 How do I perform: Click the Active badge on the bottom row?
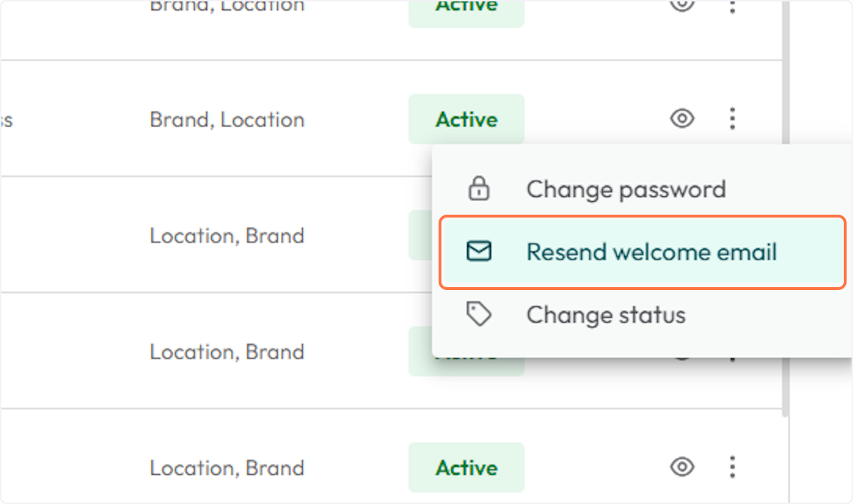[x=466, y=467]
